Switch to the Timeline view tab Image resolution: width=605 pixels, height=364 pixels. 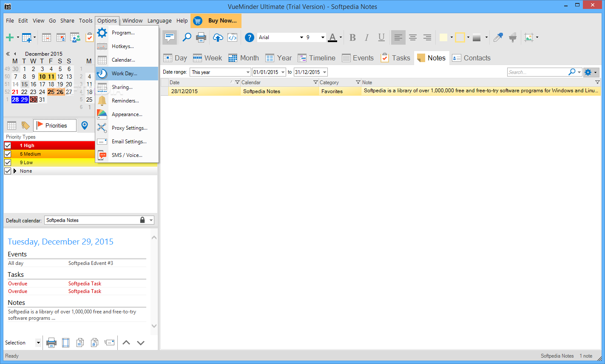pos(316,58)
